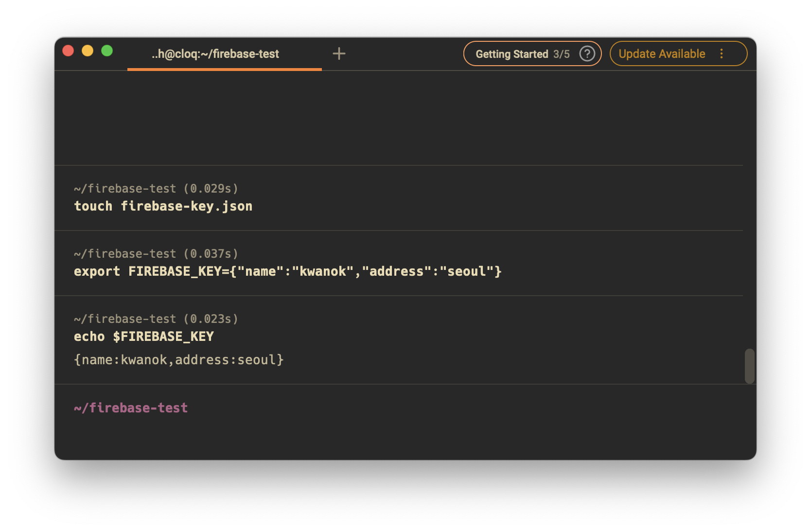Minimize the window with yellow button
Image resolution: width=811 pixels, height=532 pixels.
88,51
